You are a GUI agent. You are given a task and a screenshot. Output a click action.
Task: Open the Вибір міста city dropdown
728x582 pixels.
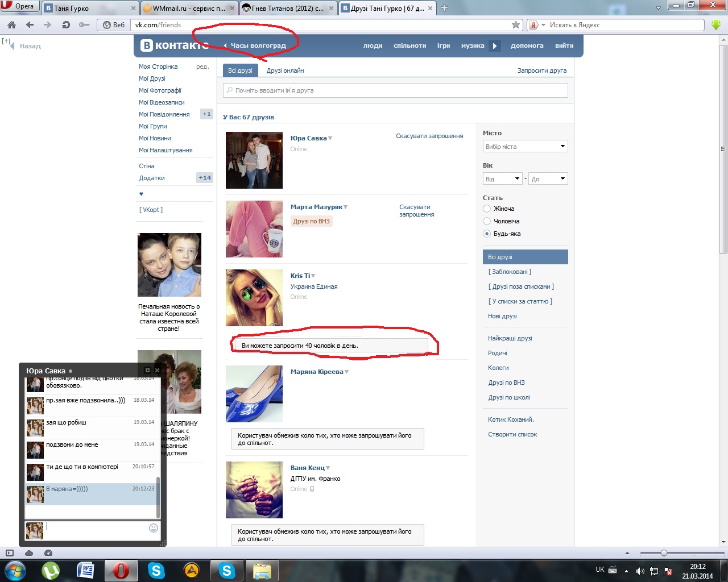[526, 147]
